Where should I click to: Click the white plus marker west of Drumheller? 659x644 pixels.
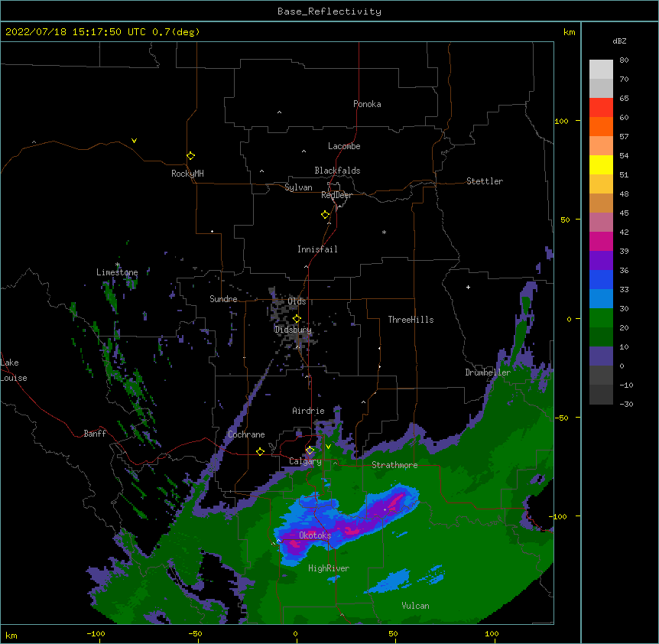[468, 287]
